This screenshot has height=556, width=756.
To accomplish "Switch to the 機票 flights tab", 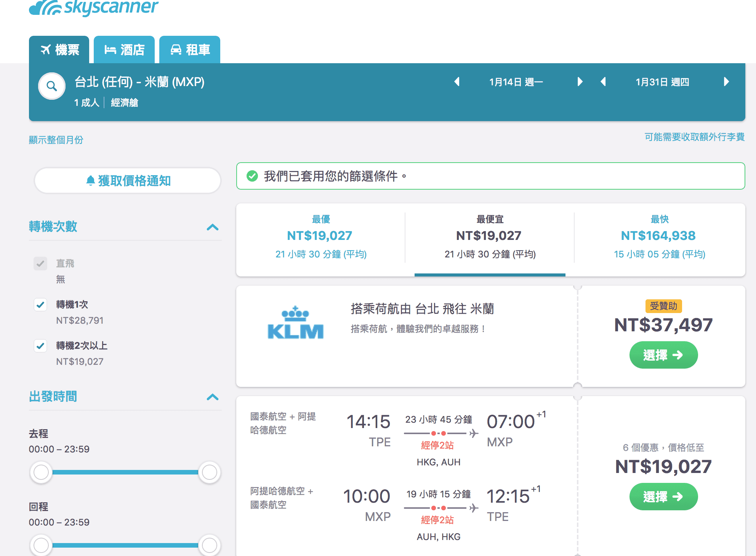I will coord(59,50).
